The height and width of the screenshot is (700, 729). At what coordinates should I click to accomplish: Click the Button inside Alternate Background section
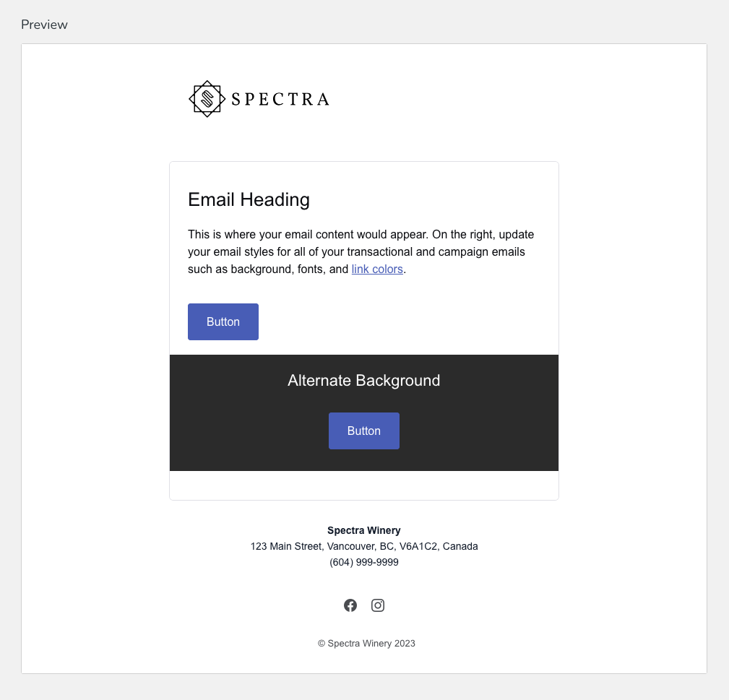(364, 431)
